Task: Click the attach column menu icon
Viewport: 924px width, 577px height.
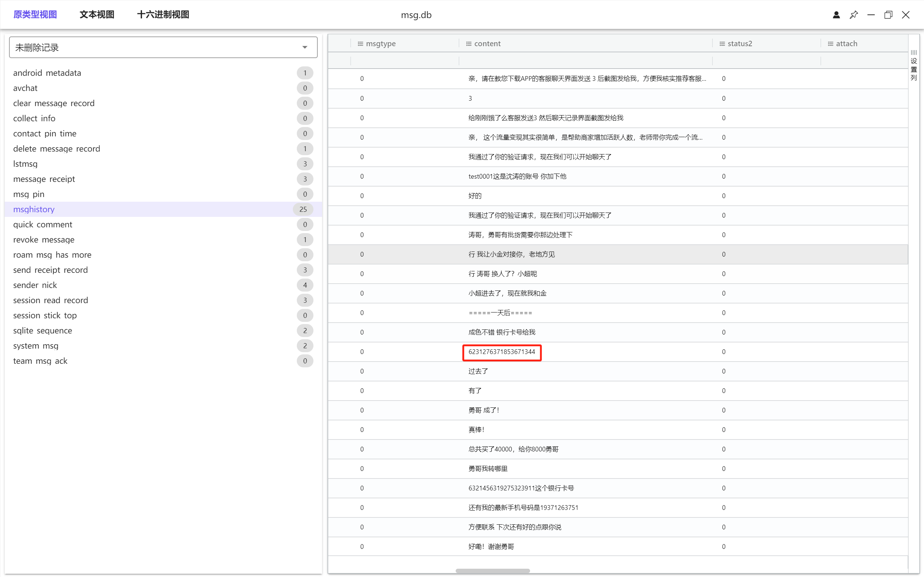Action: [830, 44]
